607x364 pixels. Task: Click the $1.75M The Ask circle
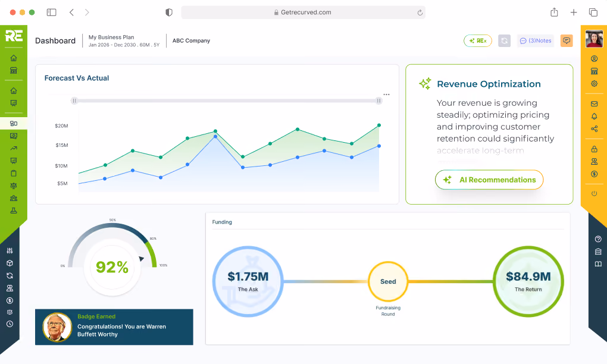[x=248, y=281]
